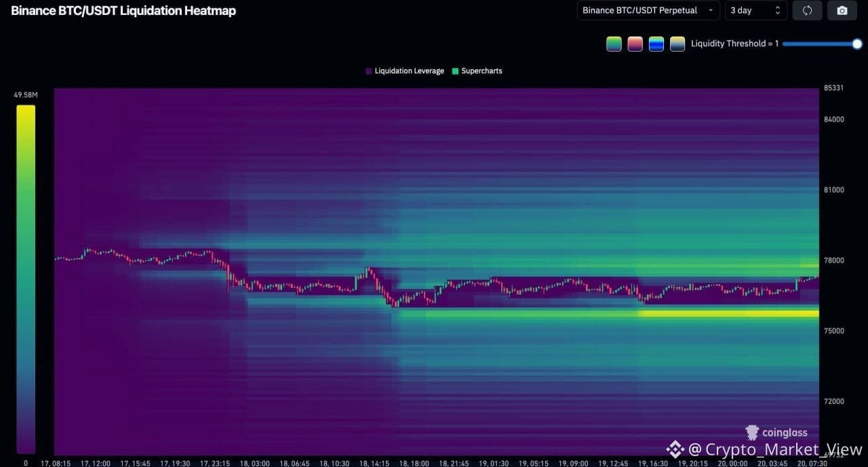Select the 84000 price axis label
868x467 pixels.
pos(832,119)
